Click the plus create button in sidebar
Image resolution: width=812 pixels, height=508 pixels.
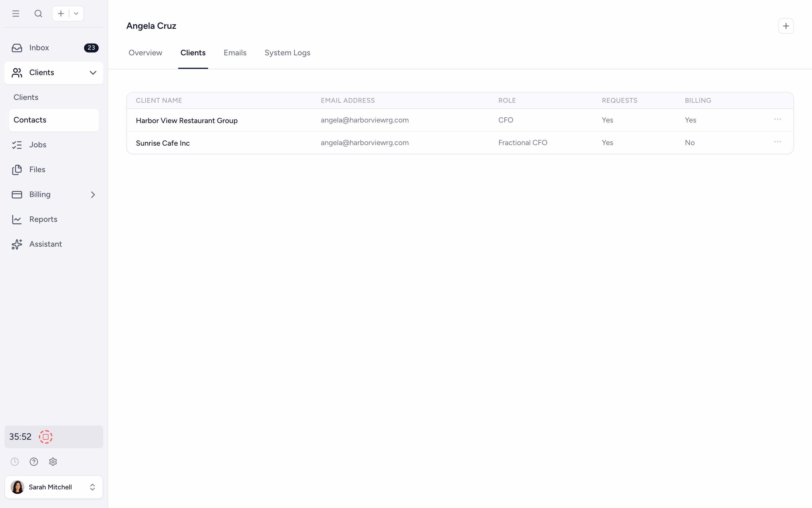(61, 14)
